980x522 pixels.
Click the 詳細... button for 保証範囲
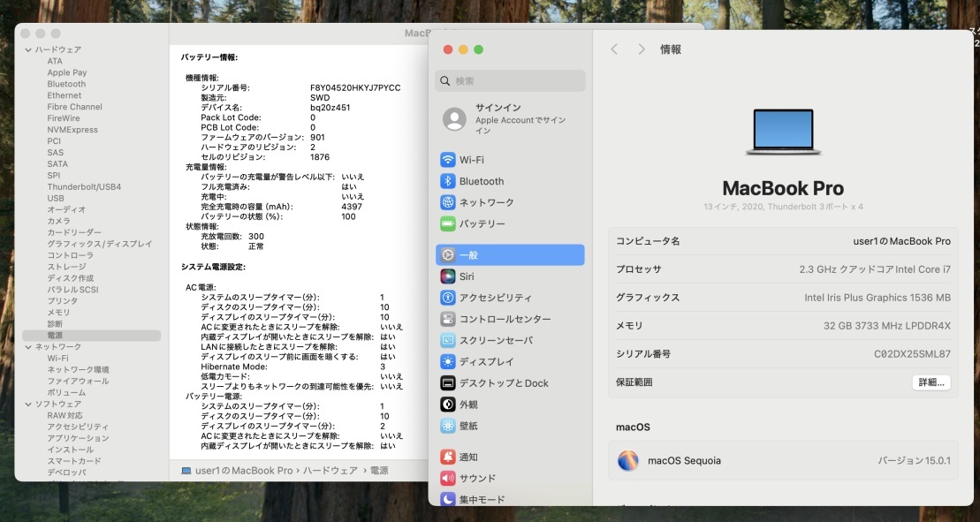pyautogui.click(x=931, y=382)
